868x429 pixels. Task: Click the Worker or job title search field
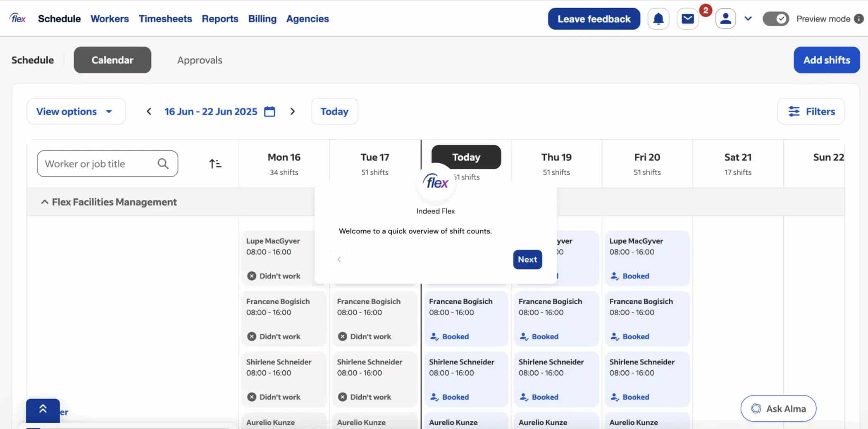(x=99, y=164)
